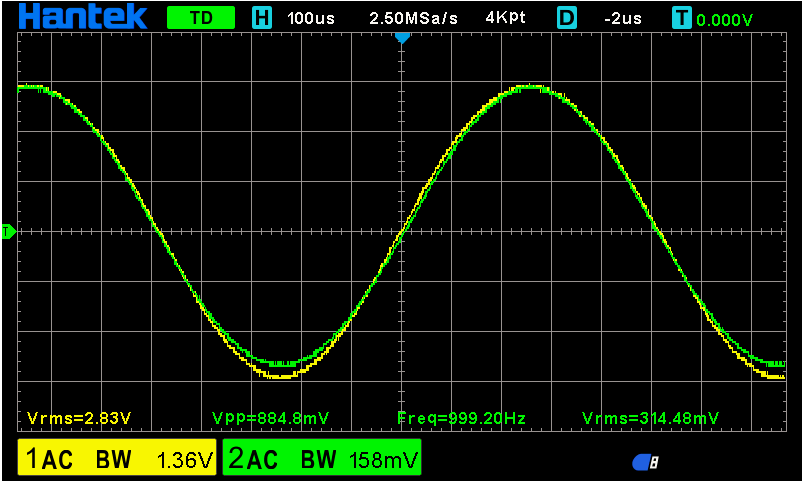Select the green TD status indicator
Viewport: 805px width, 484px height.
point(201,18)
